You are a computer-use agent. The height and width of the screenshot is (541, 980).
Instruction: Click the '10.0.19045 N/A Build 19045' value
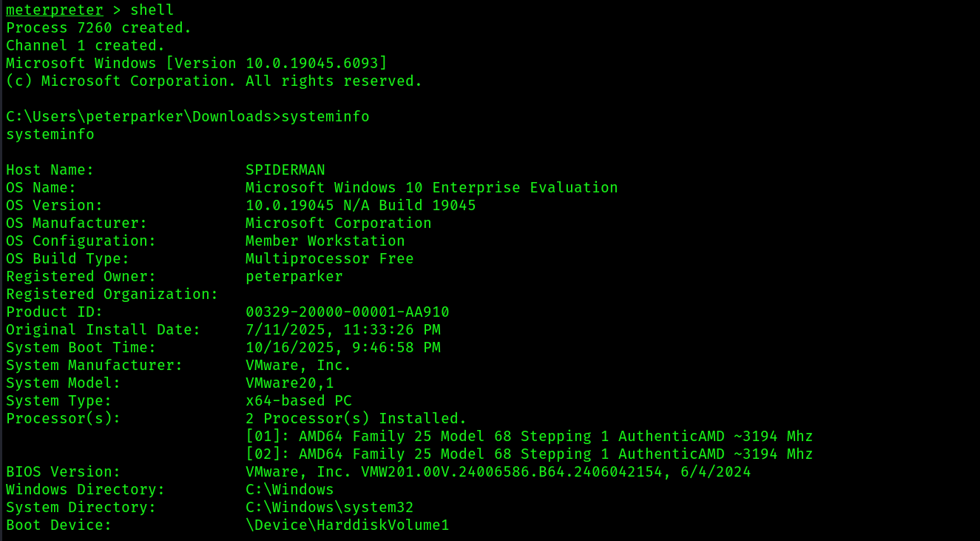(361, 206)
